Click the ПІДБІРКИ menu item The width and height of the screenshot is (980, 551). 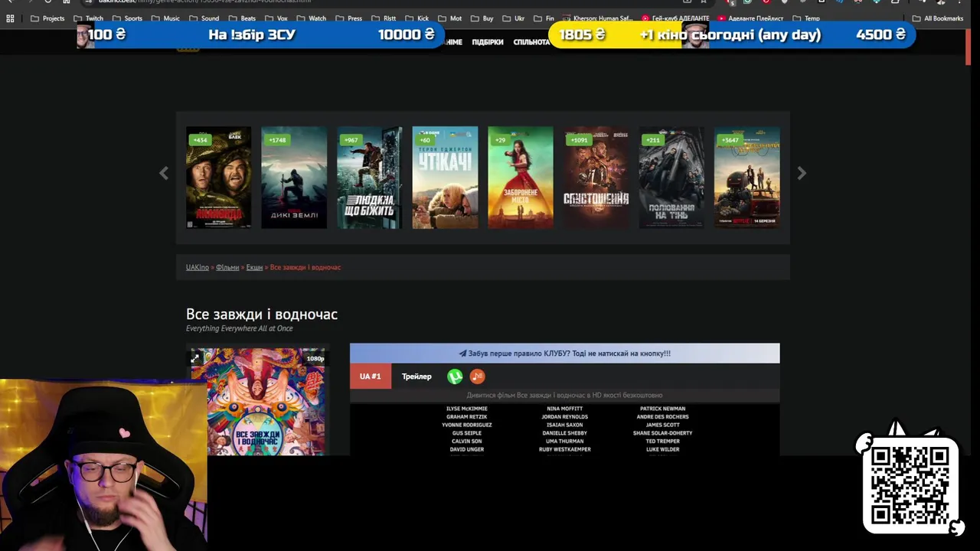[488, 42]
